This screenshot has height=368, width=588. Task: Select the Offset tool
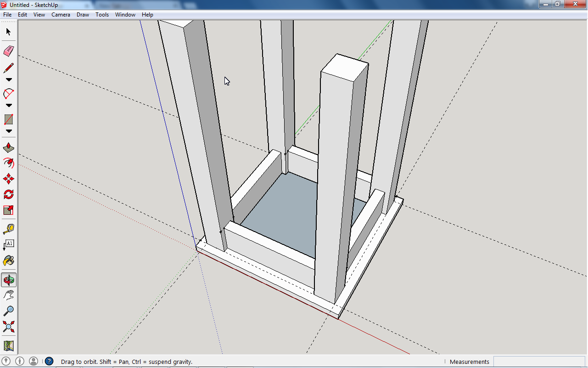(x=9, y=163)
